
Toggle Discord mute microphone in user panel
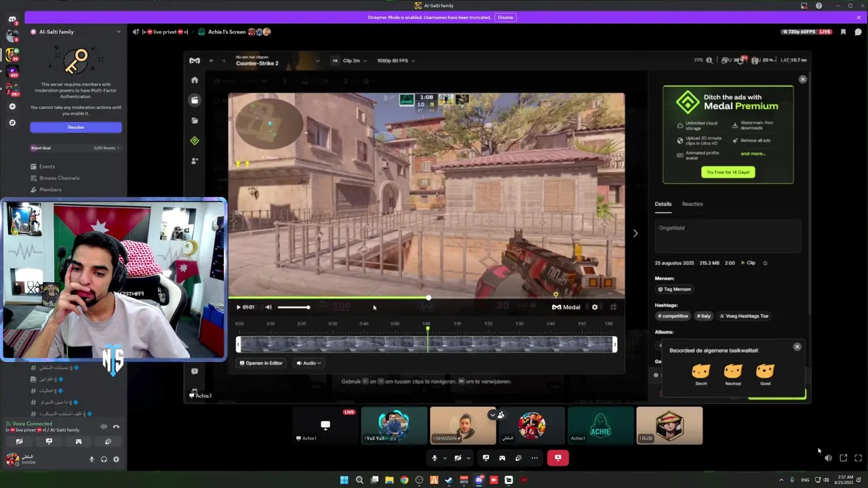point(92,460)
